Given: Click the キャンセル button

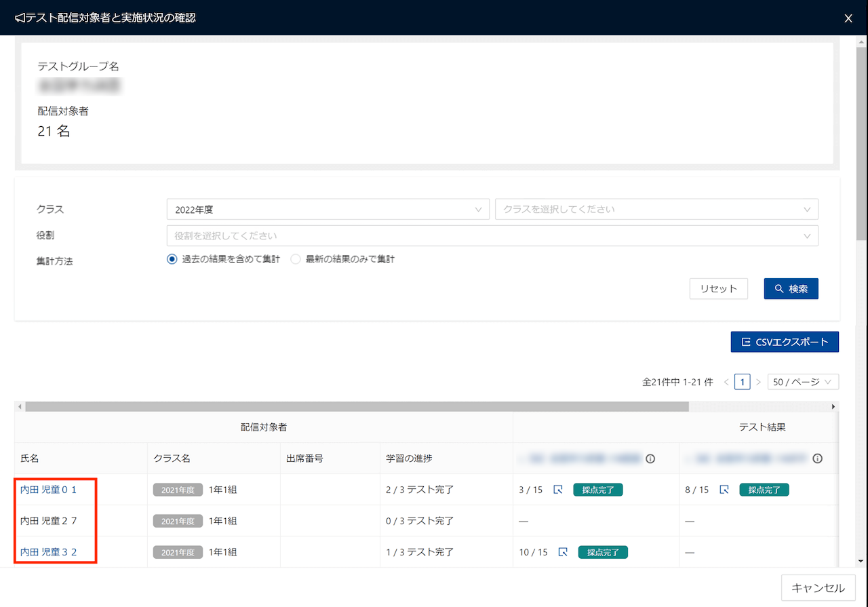Looking at the screenshot, I should coord(818,587).
